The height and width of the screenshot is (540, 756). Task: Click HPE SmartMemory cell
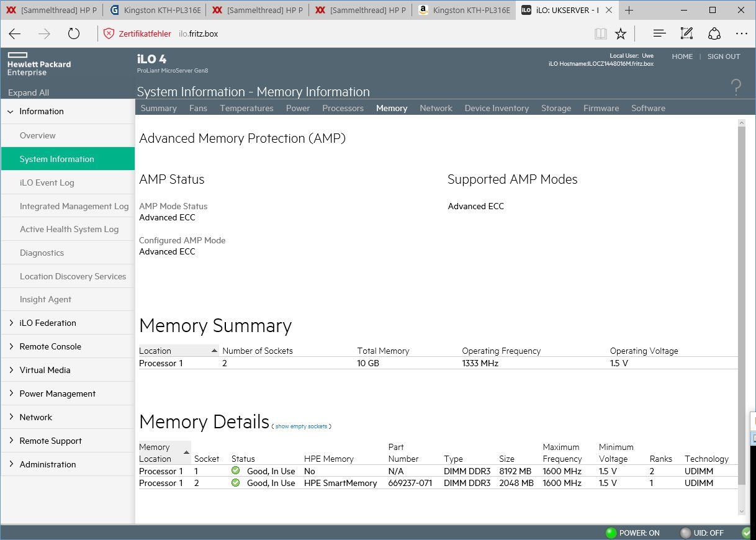[340, 483]
